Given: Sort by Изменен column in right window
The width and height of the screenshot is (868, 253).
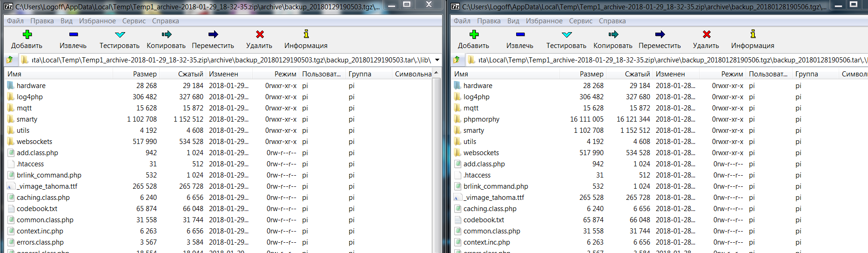Looking at the screenshot, I should point(676,74).
